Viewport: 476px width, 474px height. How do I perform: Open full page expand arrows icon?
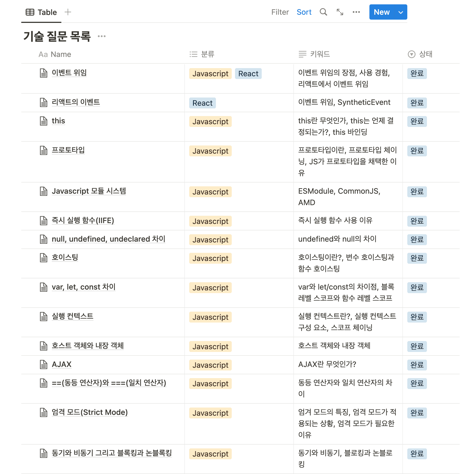340,12
